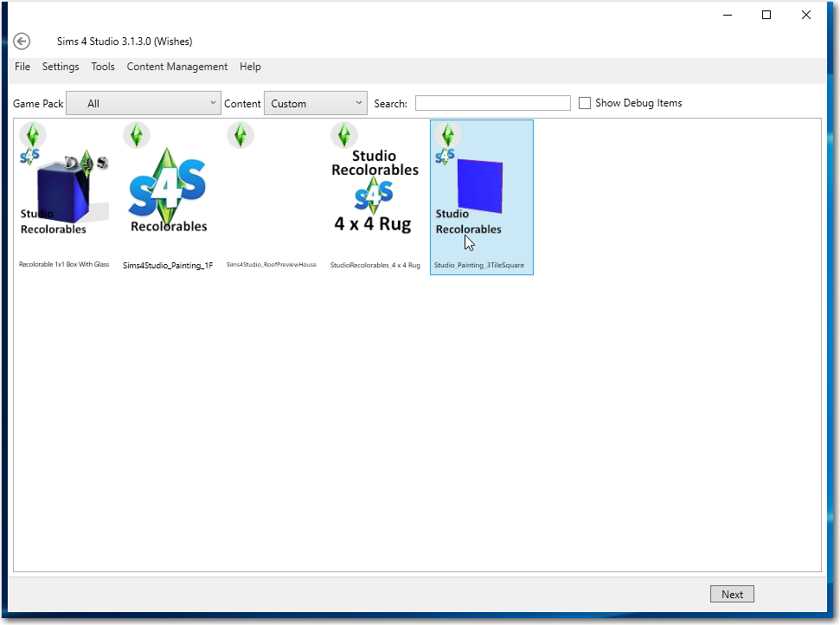The height and width of the screenshot is (625, 840).
Task: Select the Sims4Studio_Painting_1F thumbnail
Action: click(168, 190)
